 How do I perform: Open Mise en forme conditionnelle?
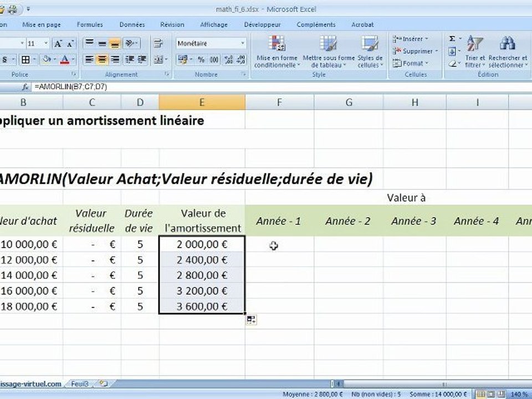277,52
